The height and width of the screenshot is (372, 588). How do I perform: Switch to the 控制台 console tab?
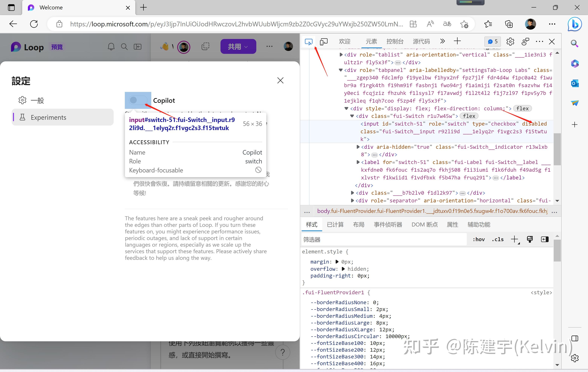395,41
